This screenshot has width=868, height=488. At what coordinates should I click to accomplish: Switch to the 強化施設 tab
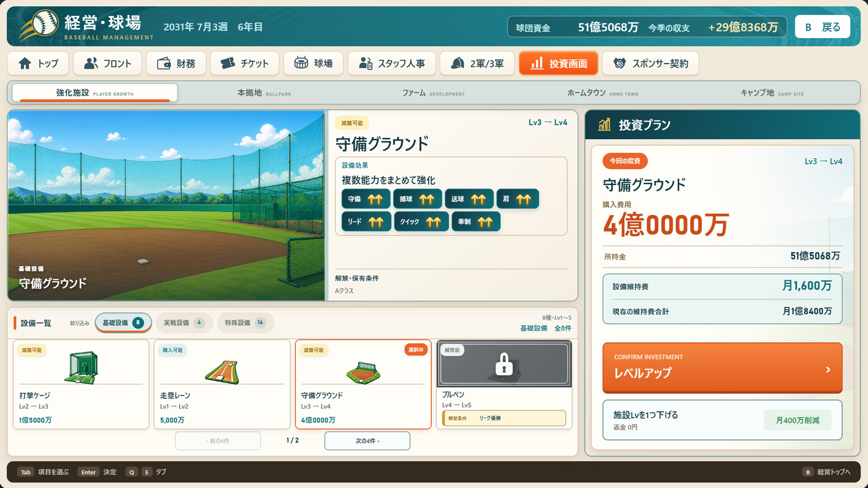click(94, 93)
